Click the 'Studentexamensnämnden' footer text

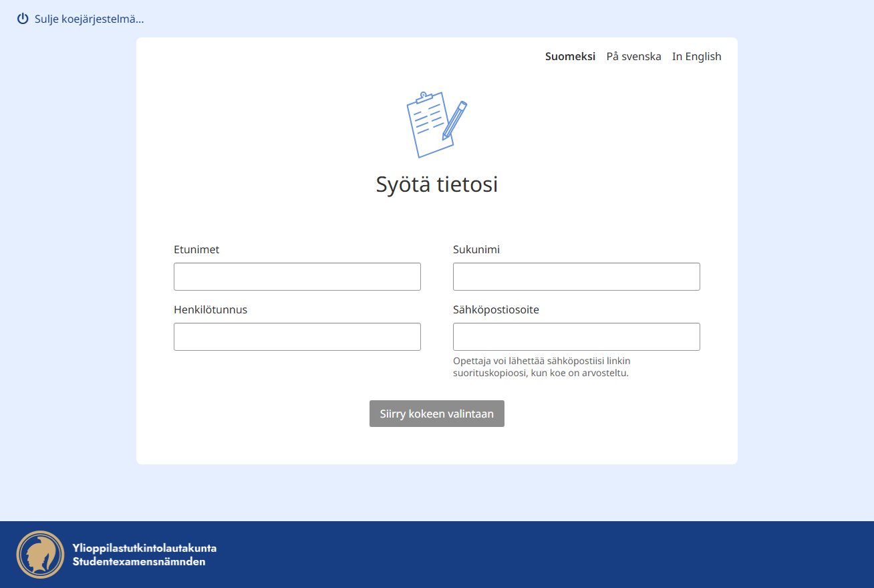[x=139, y=562]
